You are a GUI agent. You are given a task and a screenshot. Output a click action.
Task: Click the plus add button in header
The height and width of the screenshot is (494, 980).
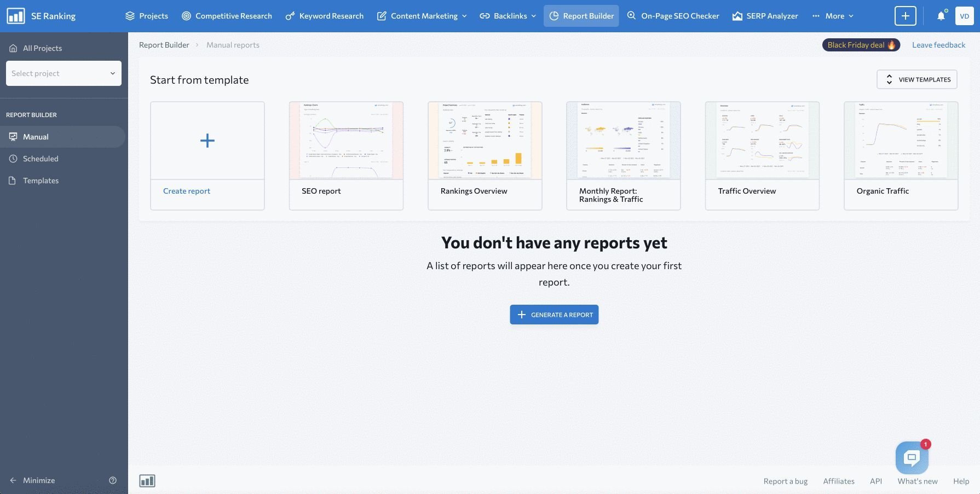(x=905, y=16)
